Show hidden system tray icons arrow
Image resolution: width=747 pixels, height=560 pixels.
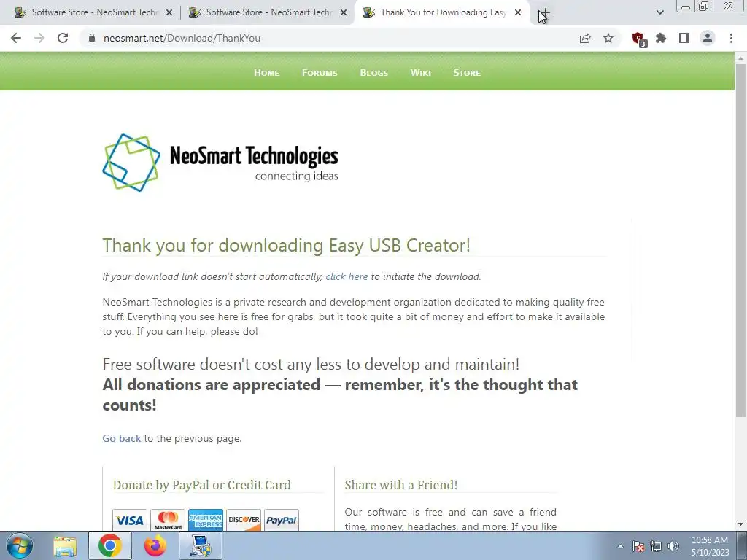(x=620, y=546)
